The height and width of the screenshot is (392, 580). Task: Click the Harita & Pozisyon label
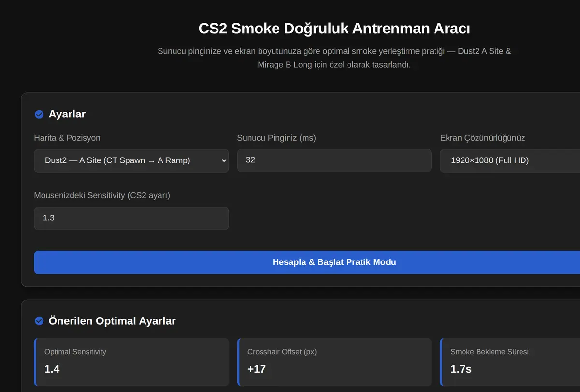[x=67, y=138]
